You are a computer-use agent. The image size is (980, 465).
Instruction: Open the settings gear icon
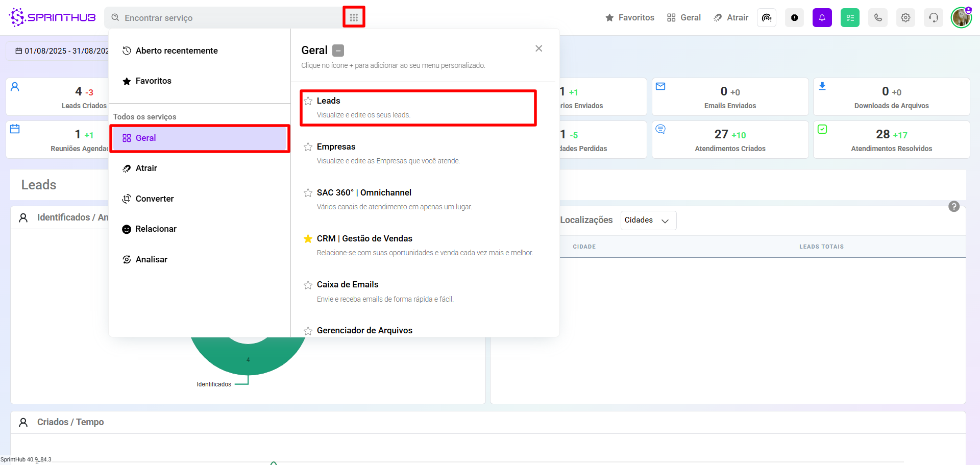click(905, 18)
